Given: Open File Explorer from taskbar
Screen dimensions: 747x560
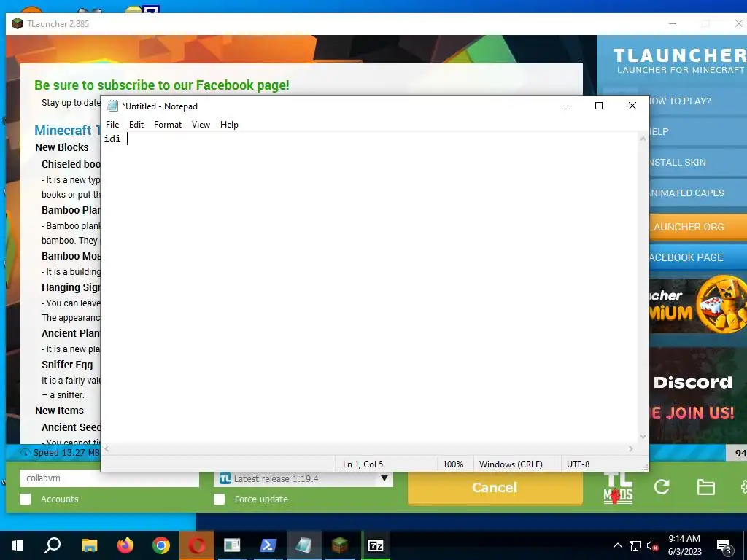Looking at the screenshot, I should click(x=89, y=545).
